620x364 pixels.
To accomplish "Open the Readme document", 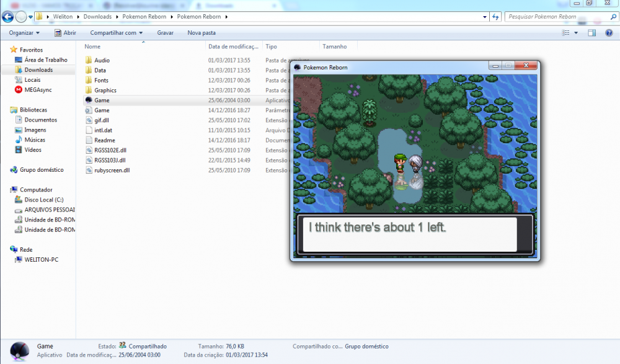I will 104,140.
